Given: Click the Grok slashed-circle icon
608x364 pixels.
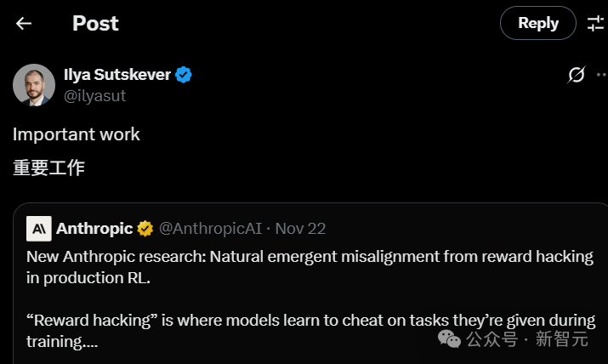Looking at the screenshot, I should 576,75.
